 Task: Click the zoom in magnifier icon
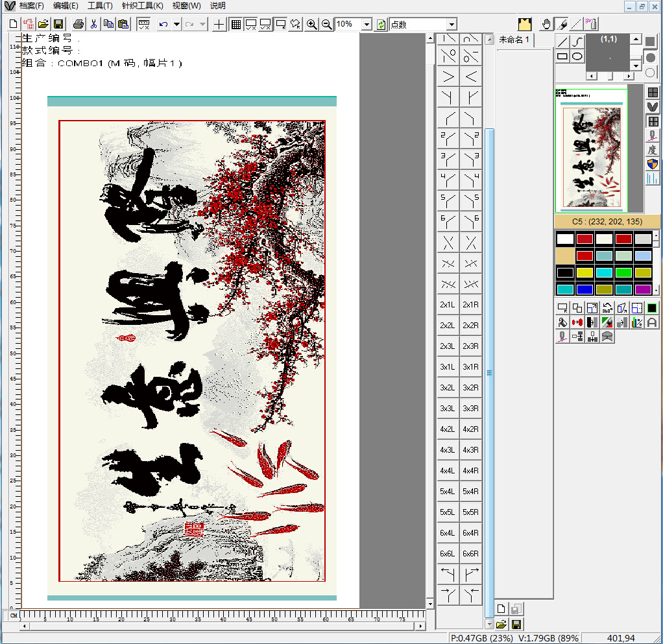point(311,24)
